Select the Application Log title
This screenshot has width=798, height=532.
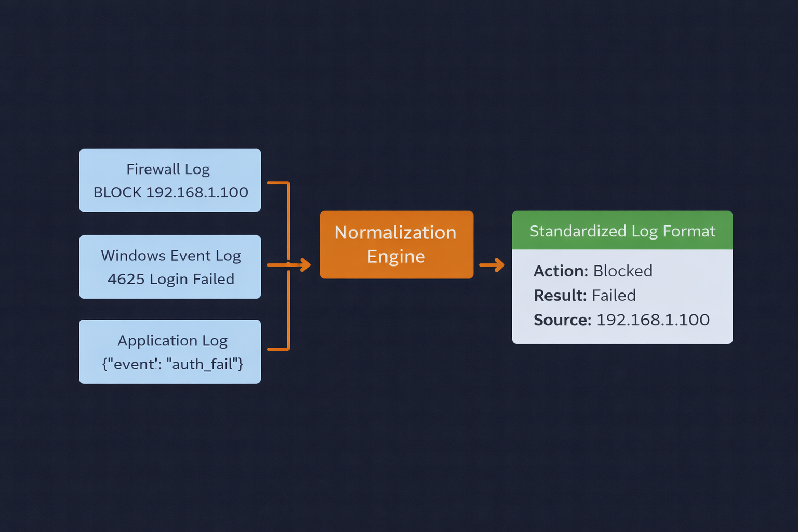pos(172,341)
